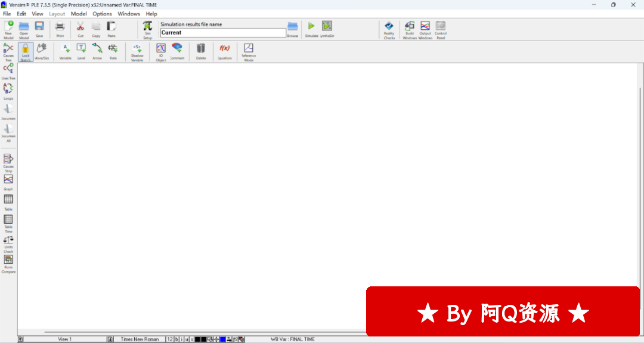
Task: Browse for a simulation results file
Action: 292,30
